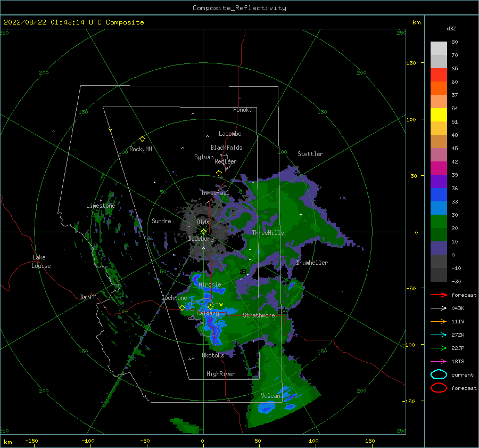Viewport: 479px width, 448px height.
Task: Click the Ponoka city label
Action: (x=243, y=110)
